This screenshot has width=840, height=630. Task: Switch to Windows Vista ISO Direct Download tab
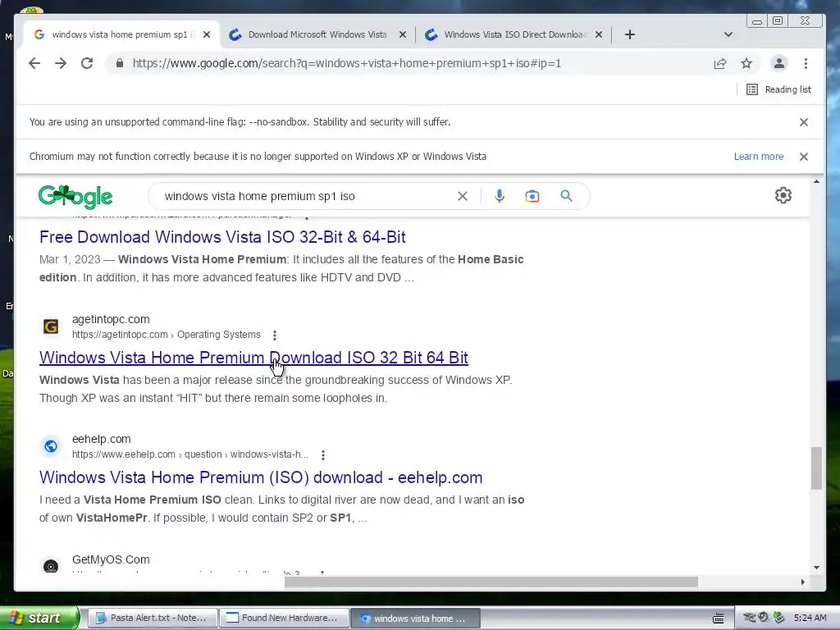click(x=514, y=34)
